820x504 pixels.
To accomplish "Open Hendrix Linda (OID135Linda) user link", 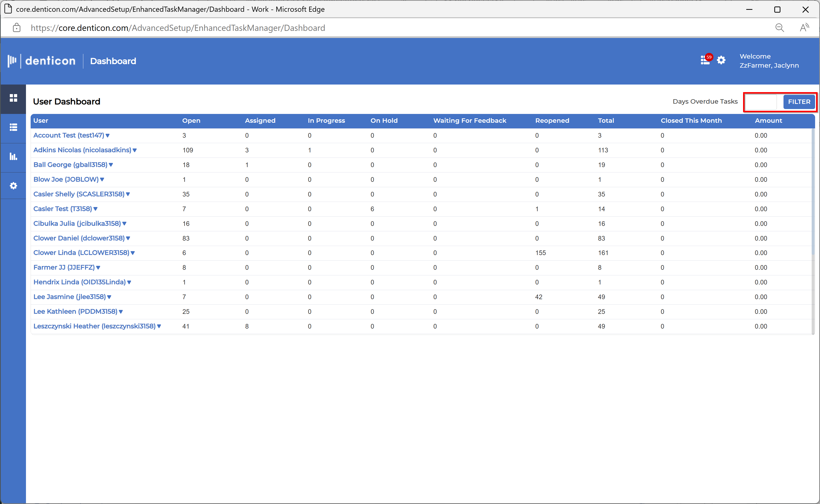I will (x=80, y=282).
